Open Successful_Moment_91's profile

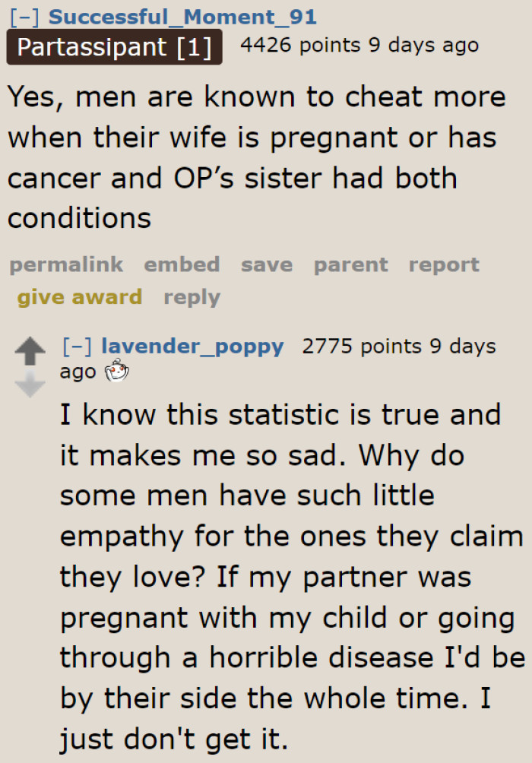(183, 16)
